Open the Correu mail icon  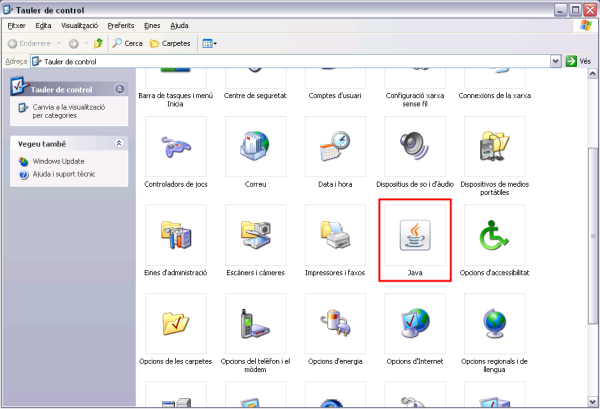[255, 150]
